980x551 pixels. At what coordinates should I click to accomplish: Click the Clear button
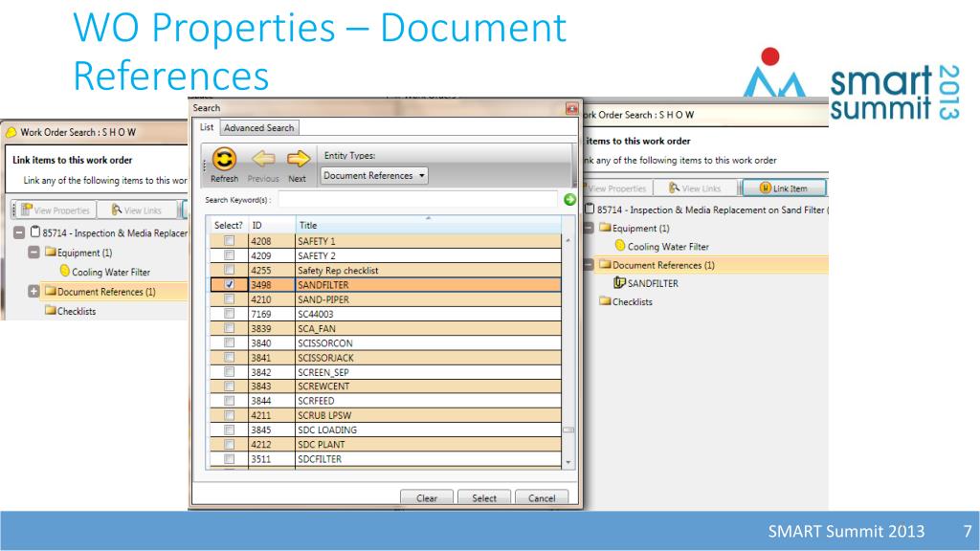(x=426, y=497)
